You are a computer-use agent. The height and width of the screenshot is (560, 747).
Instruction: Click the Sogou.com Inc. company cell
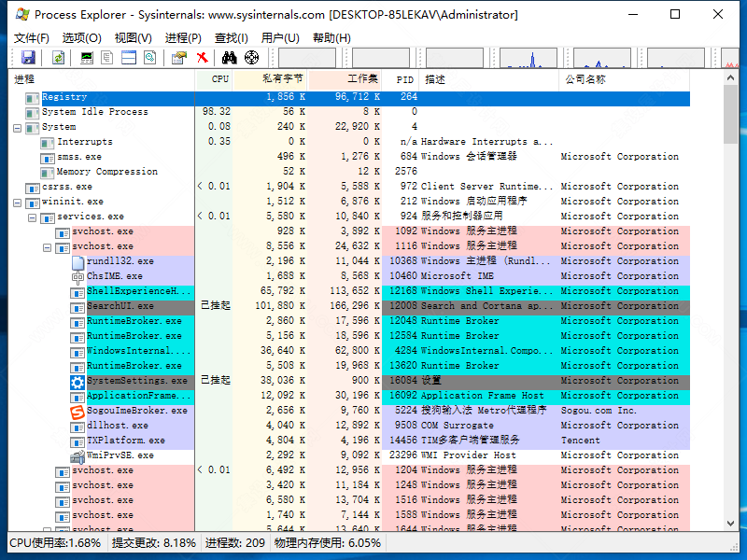[599, 411]
